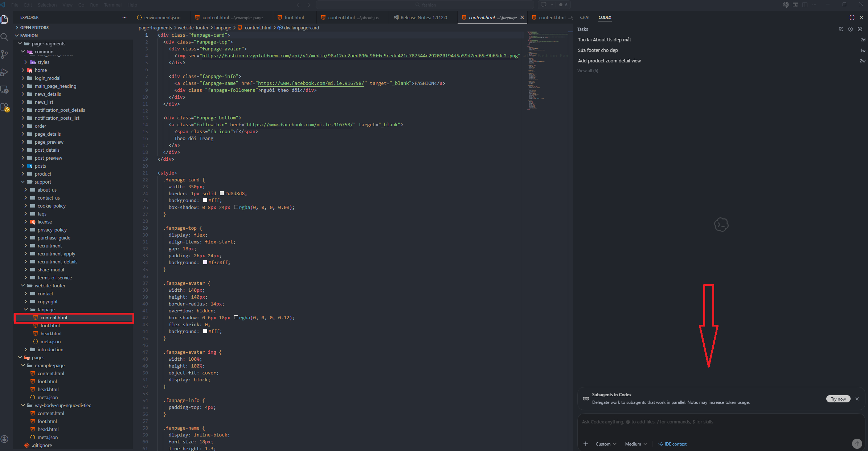
Task: Open the Medium reasoning dropdown
Action: click(x=636, y=444)
